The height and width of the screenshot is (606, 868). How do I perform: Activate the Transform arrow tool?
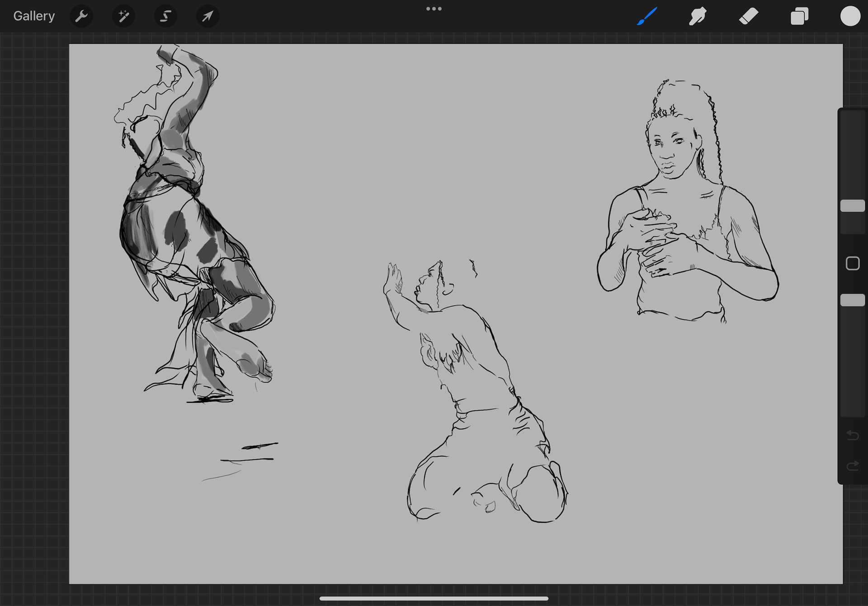pyautogui.click(x=208, y=16)
